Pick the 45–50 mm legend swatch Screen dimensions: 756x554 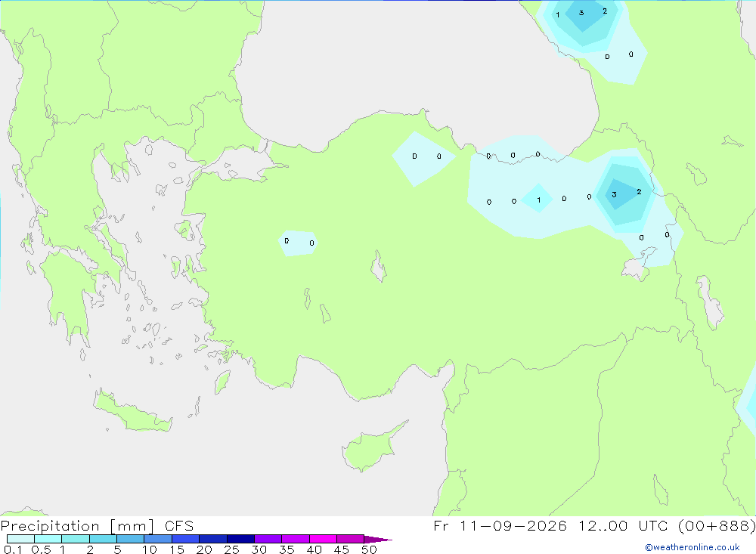click(x=350, y=539)
